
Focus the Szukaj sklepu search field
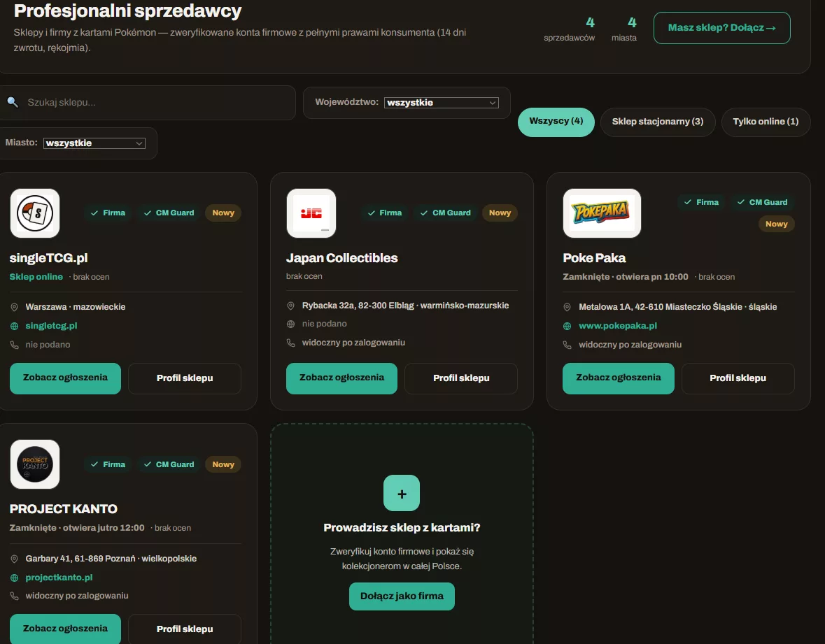148,103
